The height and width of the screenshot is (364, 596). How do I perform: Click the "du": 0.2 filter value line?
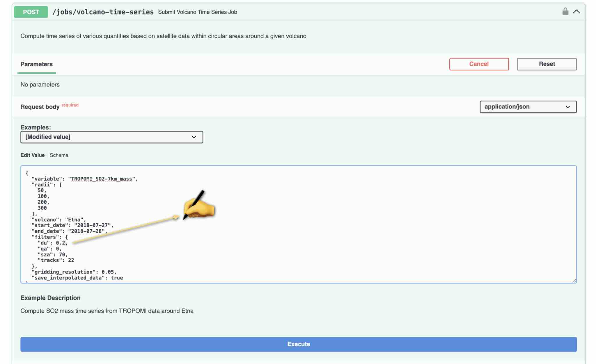[52, 243]
